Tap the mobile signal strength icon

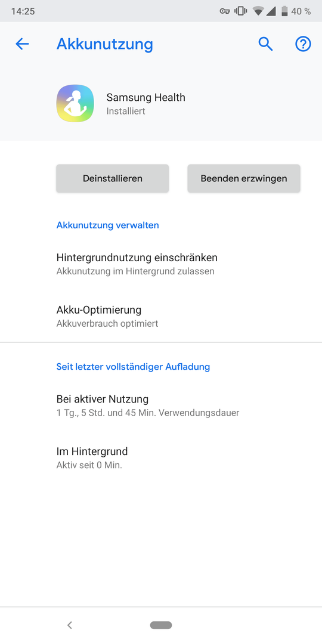(x=271, y=11)
